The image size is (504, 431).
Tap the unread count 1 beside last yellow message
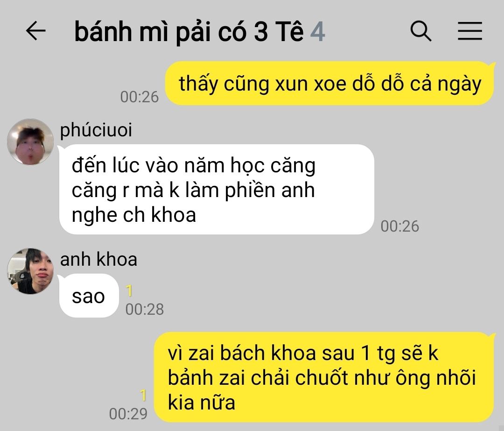(143, 395)
